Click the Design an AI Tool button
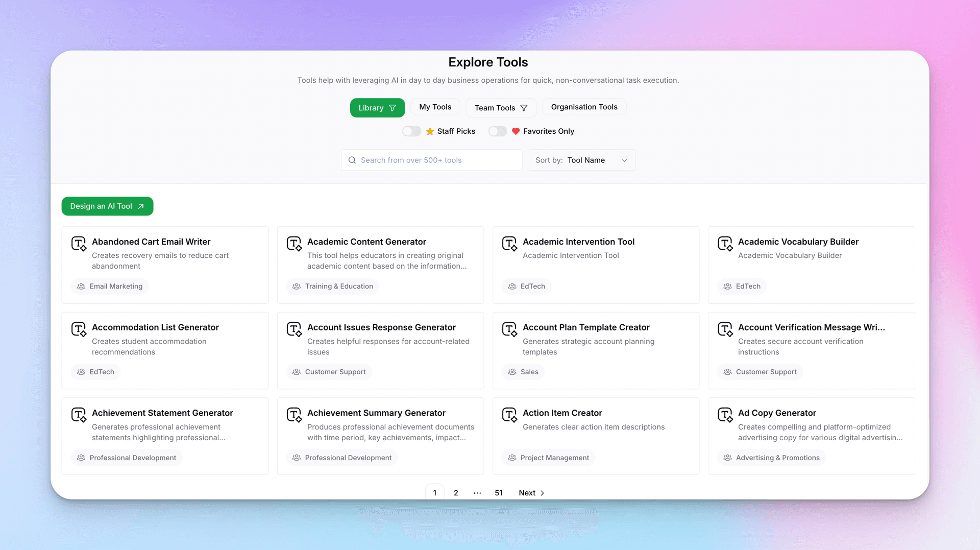The width and height of the screenshot is (980, 550). point(107,206)
